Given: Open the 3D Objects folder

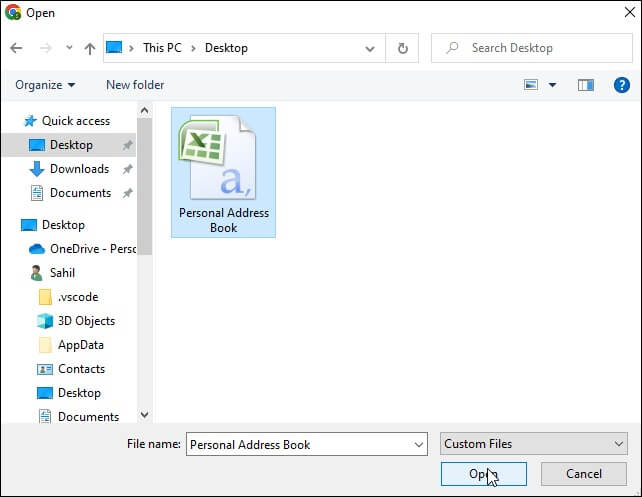Looking at the screenshot, I should tap(86, 321).
